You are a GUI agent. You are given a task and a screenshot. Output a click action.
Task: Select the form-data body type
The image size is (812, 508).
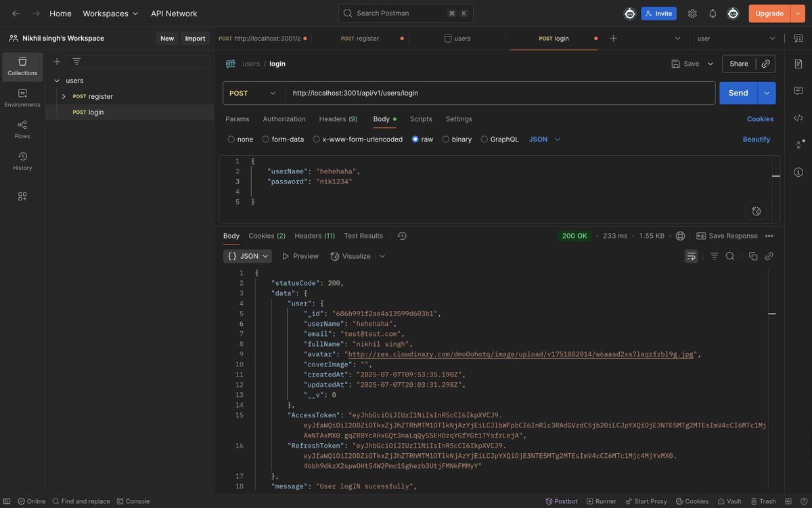(x=283, y=140)
